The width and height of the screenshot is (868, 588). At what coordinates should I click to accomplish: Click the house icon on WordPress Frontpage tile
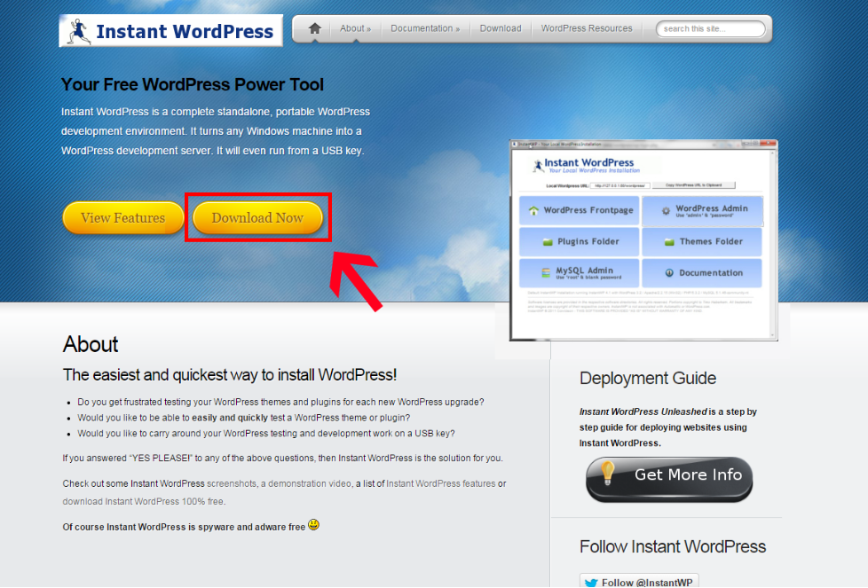click(x=533, y=210)
